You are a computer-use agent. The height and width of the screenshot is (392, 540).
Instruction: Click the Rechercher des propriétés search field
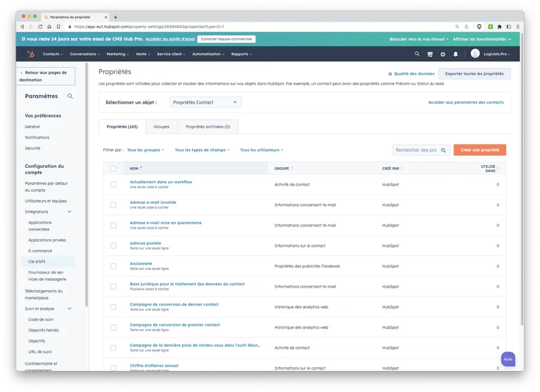click(x=416, y=150)
